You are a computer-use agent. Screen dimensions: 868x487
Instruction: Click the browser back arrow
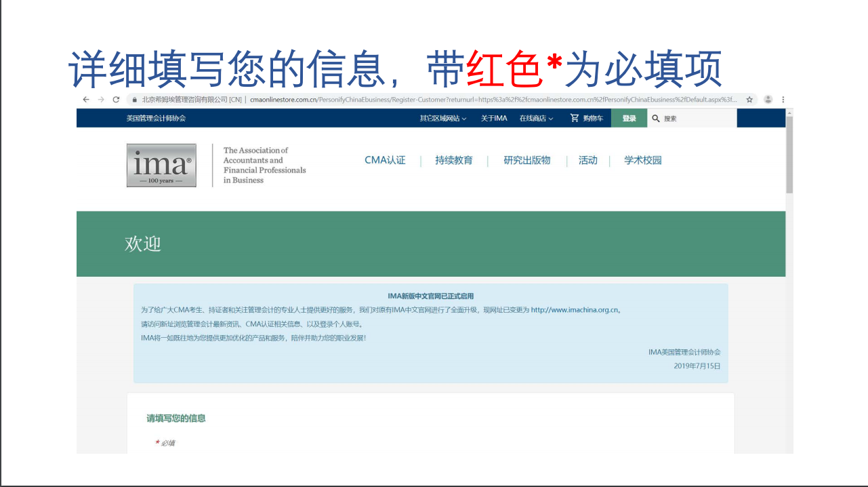[85, 99]
